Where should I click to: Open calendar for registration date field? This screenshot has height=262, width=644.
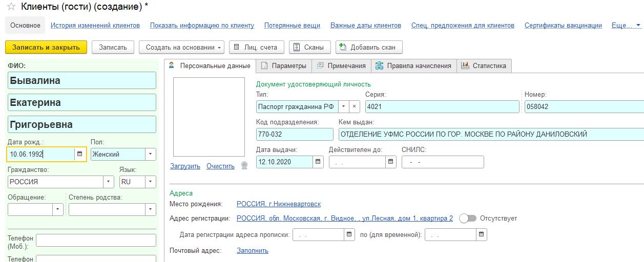click(x=349, y=234)
